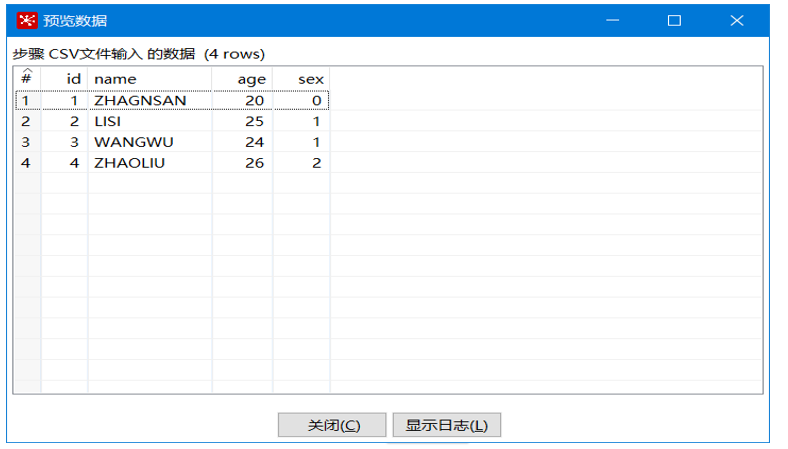This screenshot has height=449, width=788.
Task: Minimize the preview data window
Action: tap(612, 21)
